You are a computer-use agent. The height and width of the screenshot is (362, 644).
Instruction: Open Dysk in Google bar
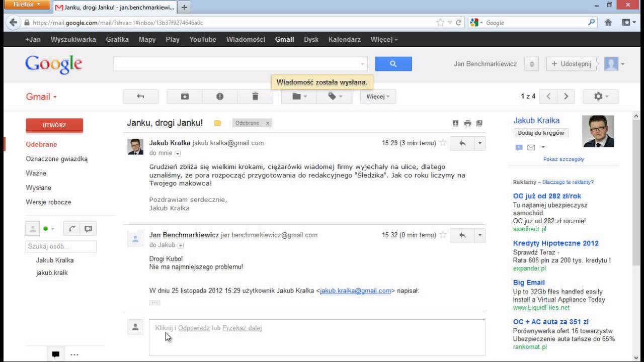point(311,39)
